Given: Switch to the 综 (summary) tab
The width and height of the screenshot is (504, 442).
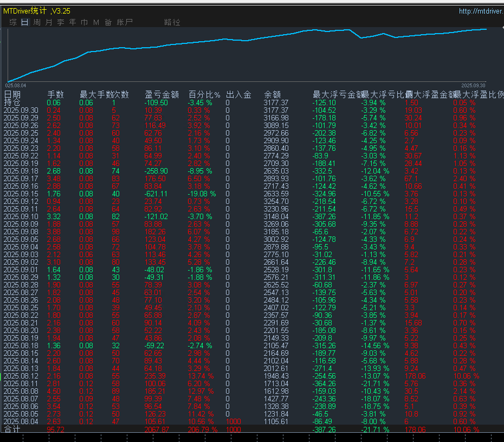Looking at the screenshot, I should click(x=12, y=22).
